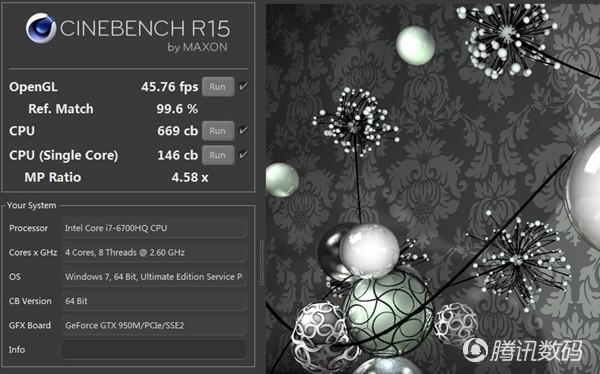Click the panel splitter handle dots
Screen dimensions: 600x374
262,263
